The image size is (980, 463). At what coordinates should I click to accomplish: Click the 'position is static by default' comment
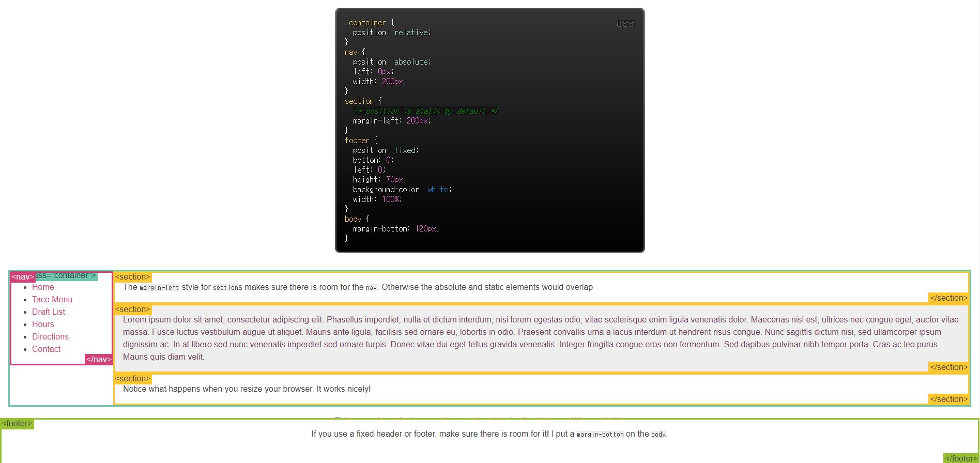coord(425,111)
